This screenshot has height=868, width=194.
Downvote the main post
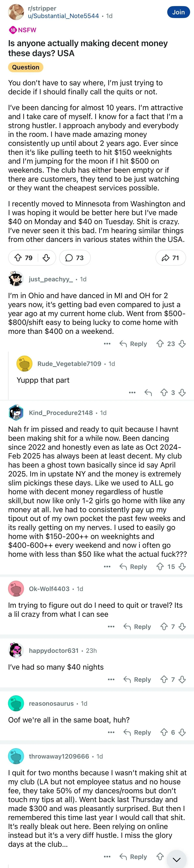coord(46,258)
